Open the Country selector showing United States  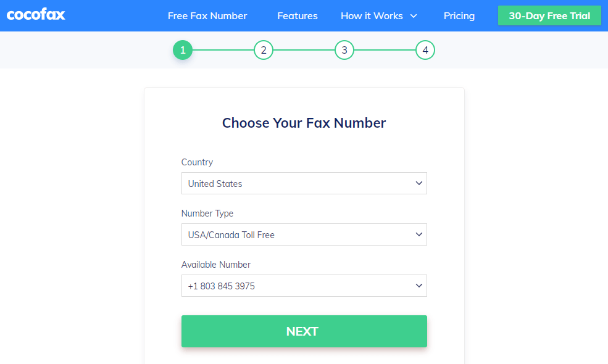(304, 183)
